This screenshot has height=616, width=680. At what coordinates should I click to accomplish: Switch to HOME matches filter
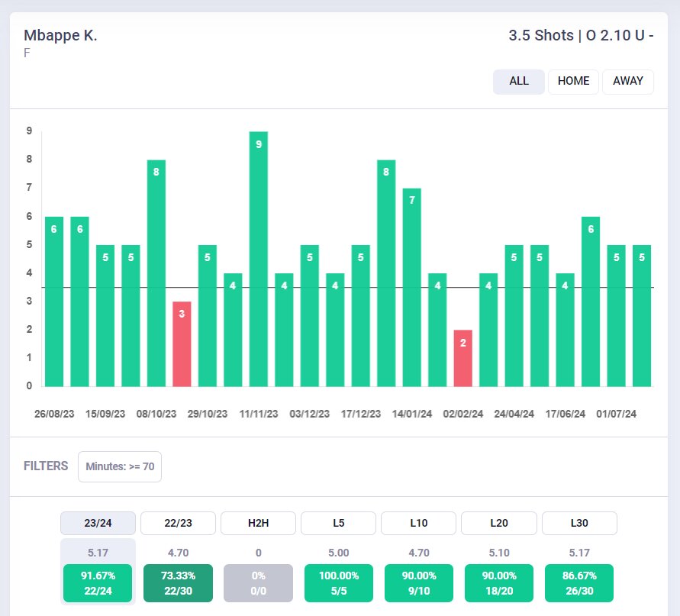(573, 81)
